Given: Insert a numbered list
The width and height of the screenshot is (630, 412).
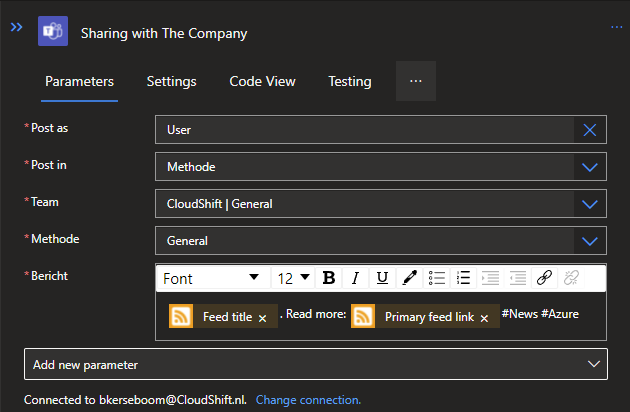Looking at the screenshot, I should (463, 278).
